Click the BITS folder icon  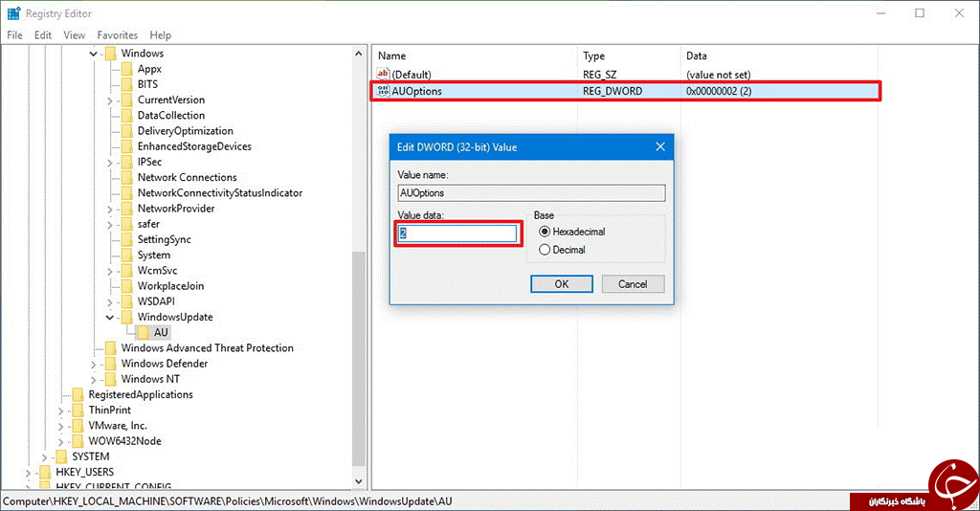127,84
